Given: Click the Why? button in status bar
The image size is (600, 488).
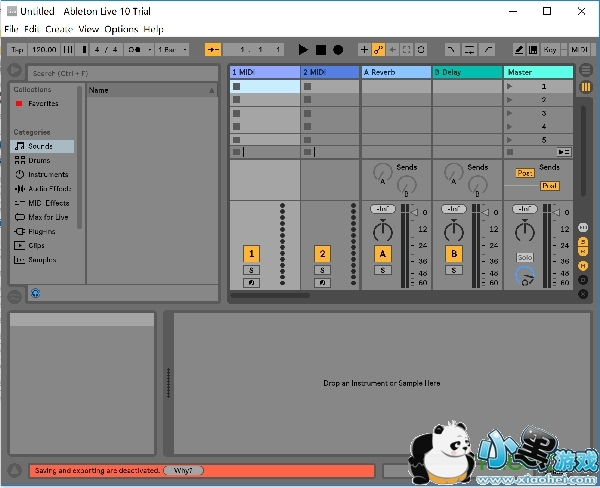Looking at the screenshot, I should [182, 470].
